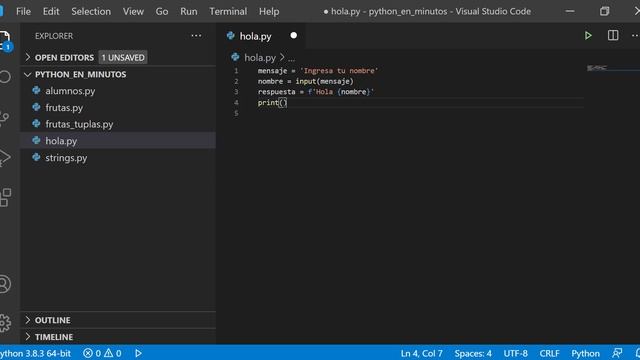Open the Go menu
Screen dimensions: 640x360
162,11
